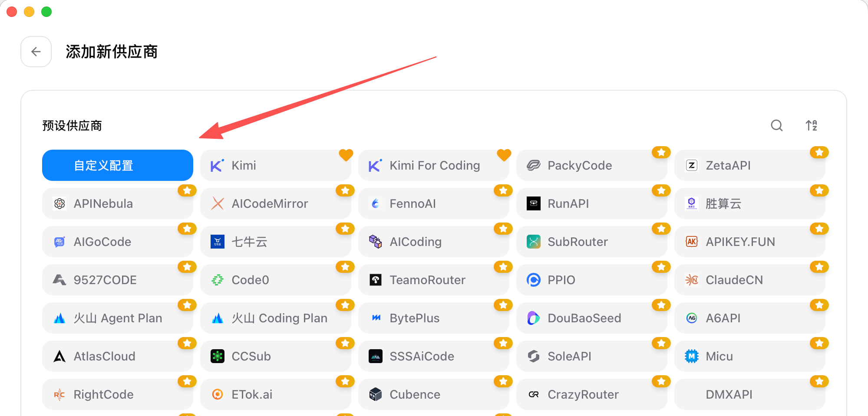Viewport: 868px width, 416px height.
Task: Click the A-Z sort icon
Action: (812, 126)
